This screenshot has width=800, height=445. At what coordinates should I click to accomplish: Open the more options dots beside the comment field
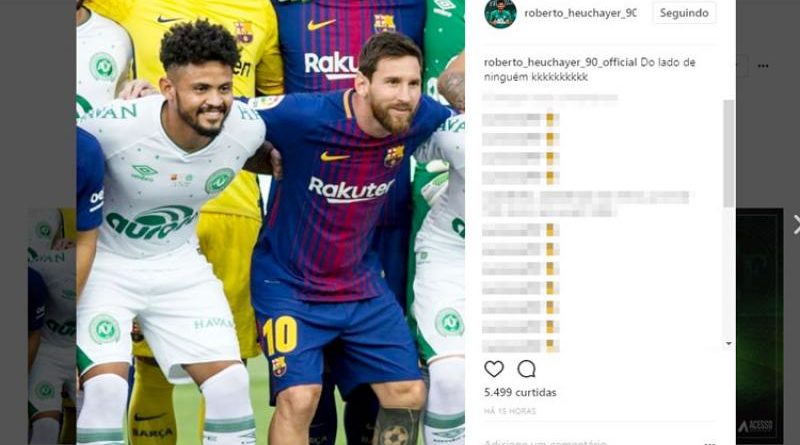click(x=709, y=442)
